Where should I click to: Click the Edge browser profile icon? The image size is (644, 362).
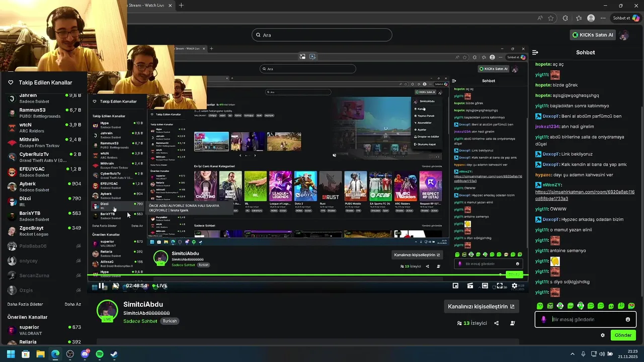pyautogui.click(x=591, y=18)
